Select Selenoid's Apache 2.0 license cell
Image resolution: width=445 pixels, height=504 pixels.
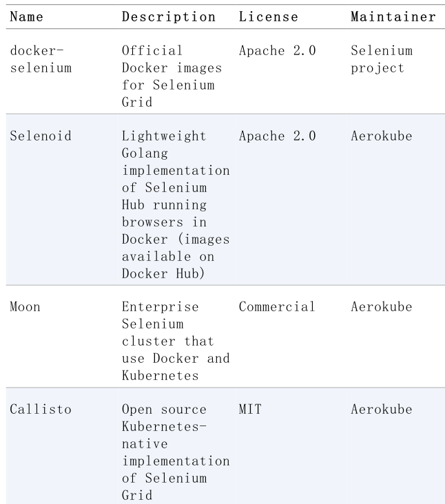278,136
